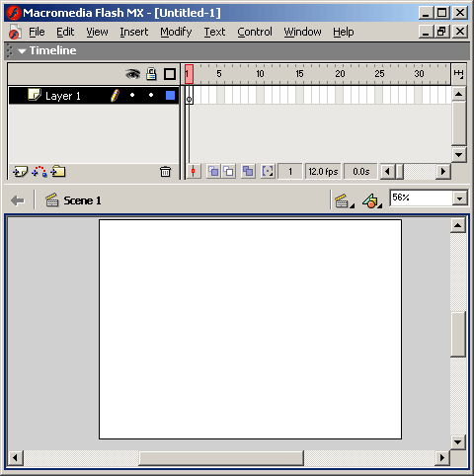
Task: Restore the Untitled-1 document window
Action: pos(441,32)
